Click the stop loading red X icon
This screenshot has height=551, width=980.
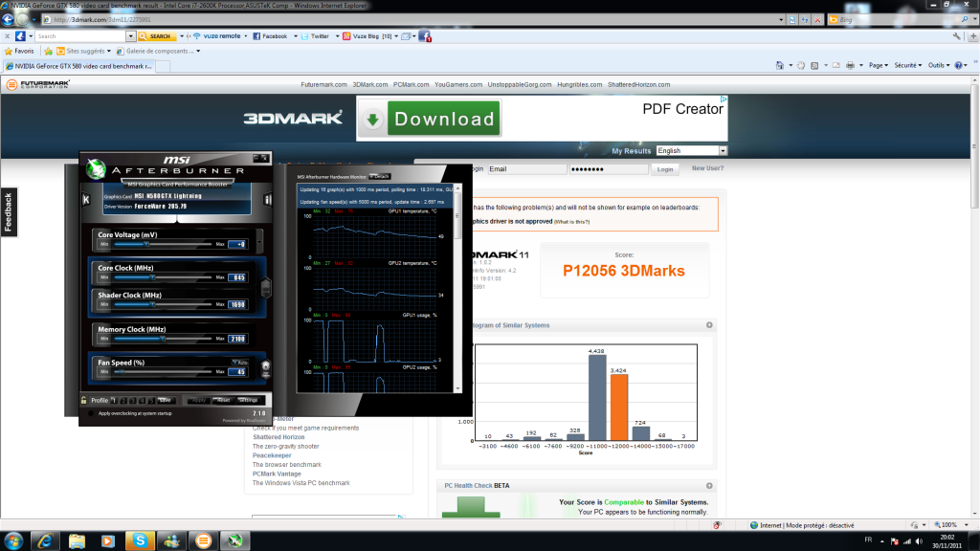tap(817, 19)
